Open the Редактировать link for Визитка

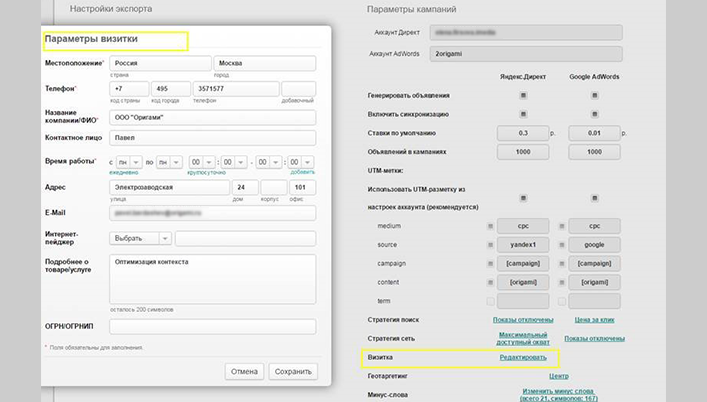coord(523,357)
